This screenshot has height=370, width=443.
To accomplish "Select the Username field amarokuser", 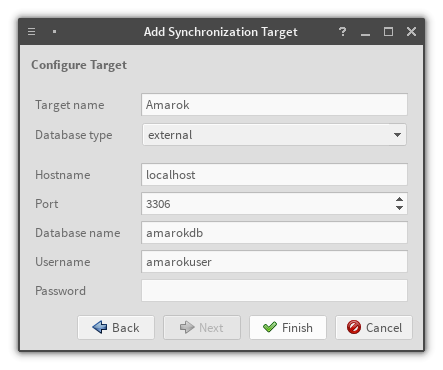I will 274,262.
